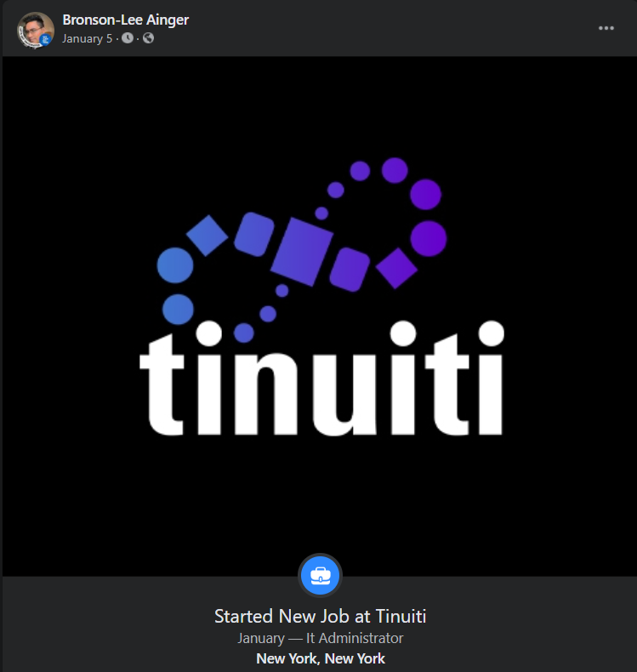
Task: Click the biggest purple circle in the logo
Action: coord(429,239)
